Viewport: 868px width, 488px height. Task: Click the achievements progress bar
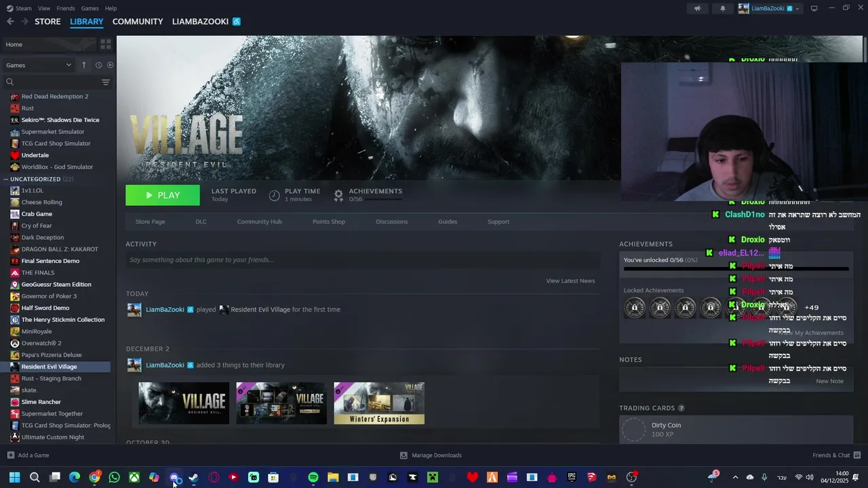[736, 269]
